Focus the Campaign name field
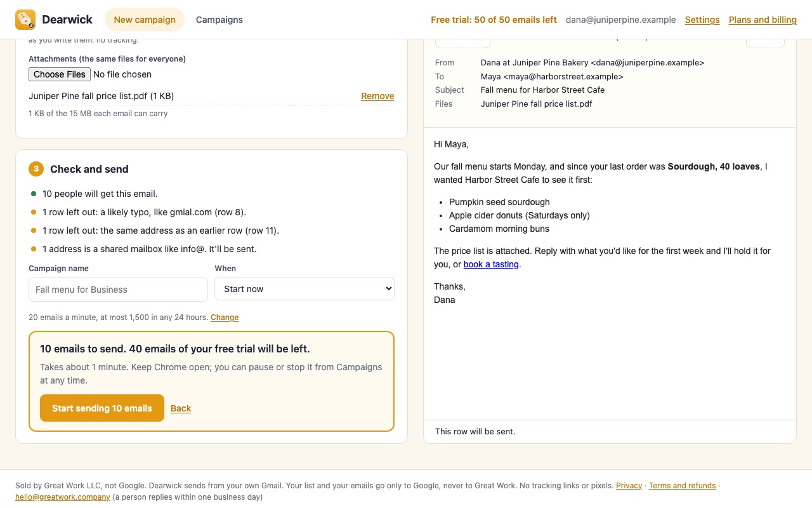The width and height of the screenshot is (812, 508). (118, 290)
